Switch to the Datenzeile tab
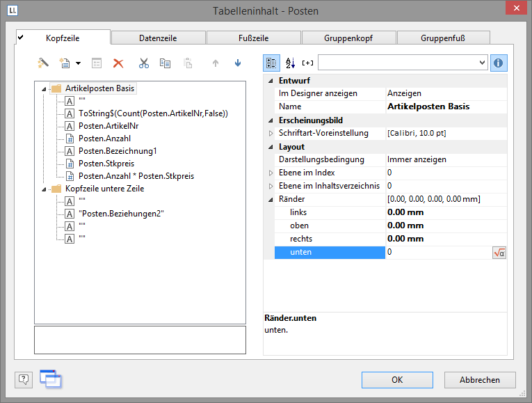This screenshot has height=403, width=532. pos(159,38)
